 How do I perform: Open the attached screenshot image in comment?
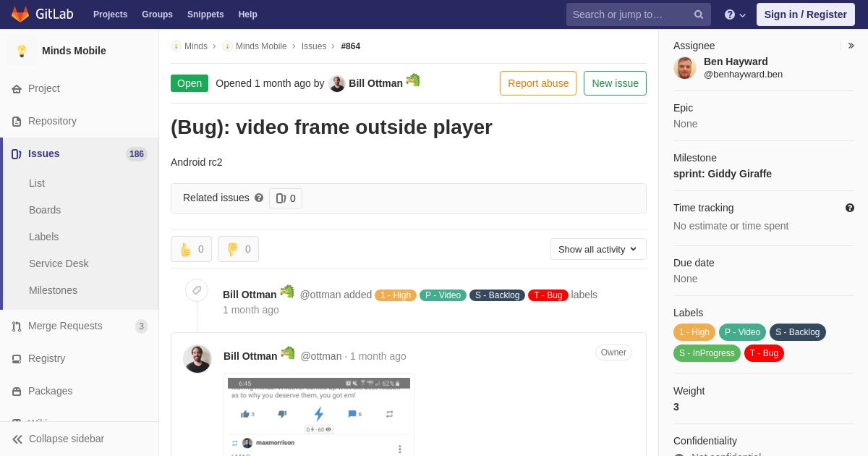[319, 417]
